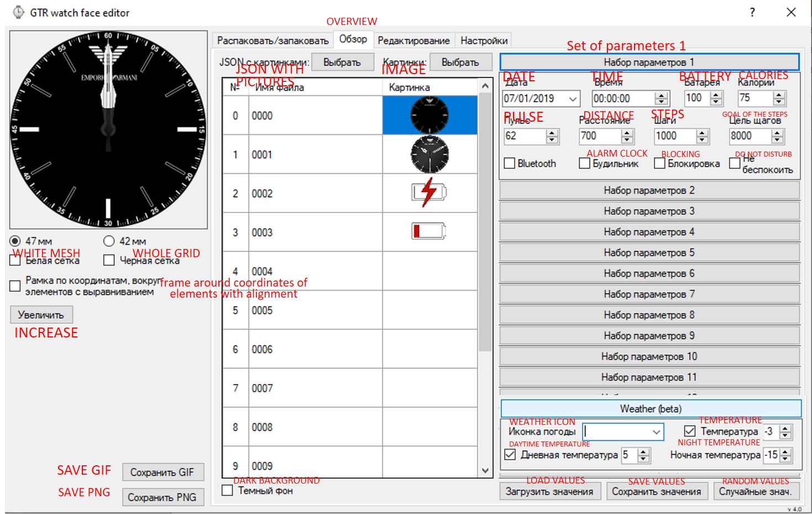Screen dimensions: 812x514
Task: Expand Набор параметров 5
Action: (649, 253)
